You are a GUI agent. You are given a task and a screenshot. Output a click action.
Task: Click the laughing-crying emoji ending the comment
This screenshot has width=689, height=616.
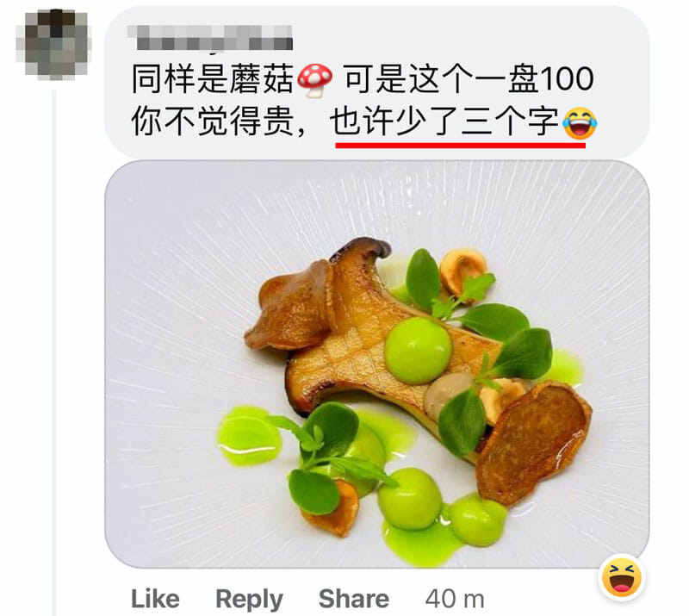579,123
